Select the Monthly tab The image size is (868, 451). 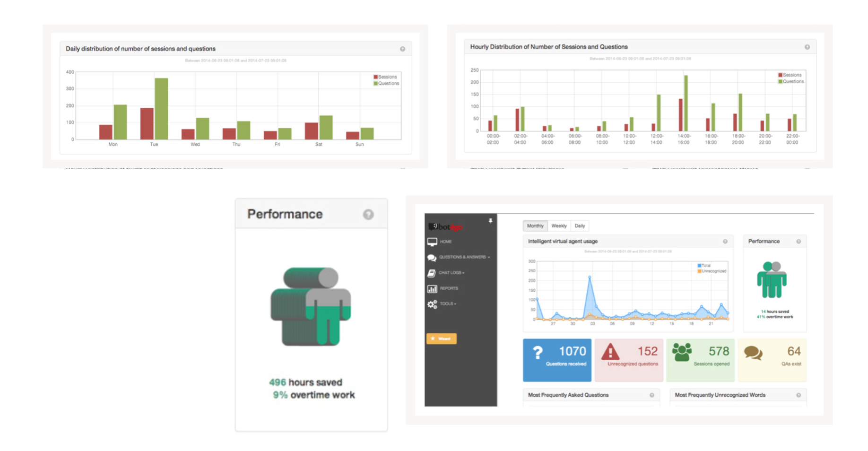coord(535,226)
